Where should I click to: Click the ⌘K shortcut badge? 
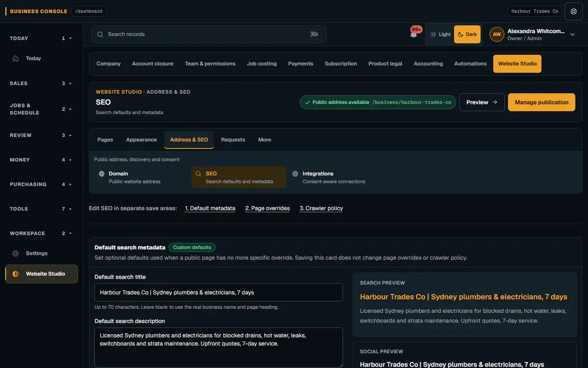(x=314, y=34)
